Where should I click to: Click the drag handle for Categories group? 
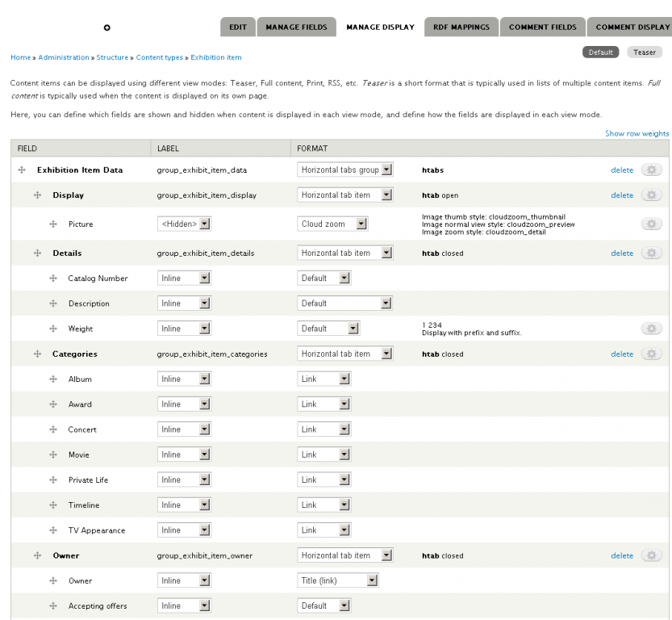click(37, 354)
